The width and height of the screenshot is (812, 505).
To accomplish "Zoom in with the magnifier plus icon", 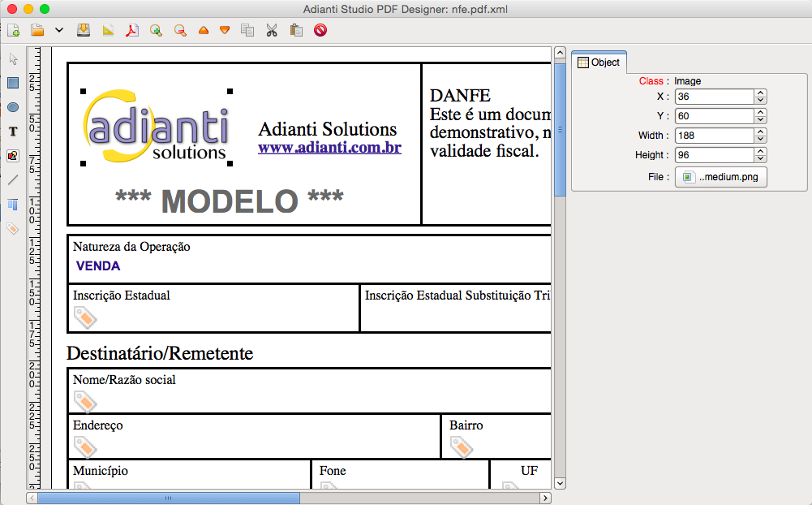I will 156,30.
